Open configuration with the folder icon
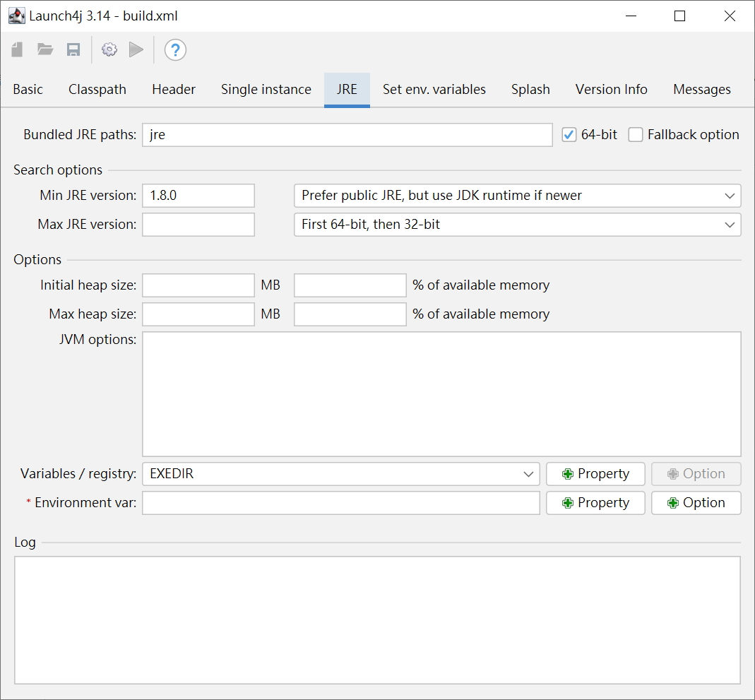This screenshot has width=755, height=700. tap(45, 49)
